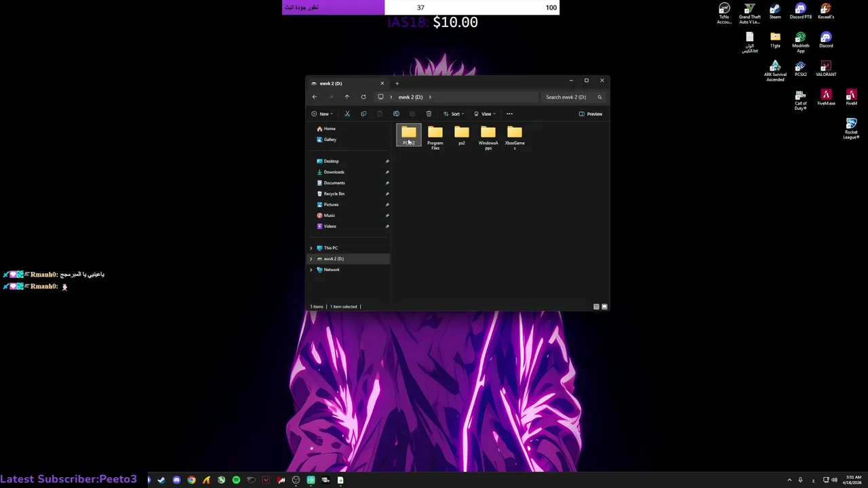This screenshot has width=868, height=488.
Task: Switch to details view layout icon
Action: (x=596, y=306)
